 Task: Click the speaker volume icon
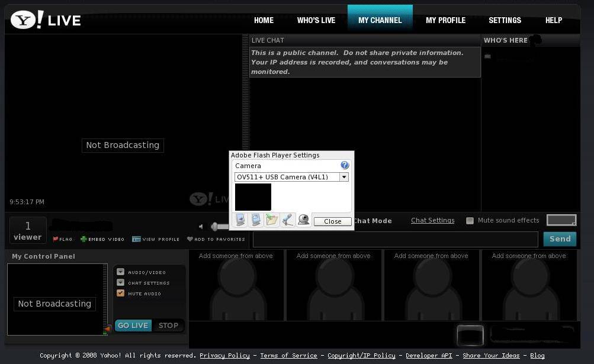point(201,227)
